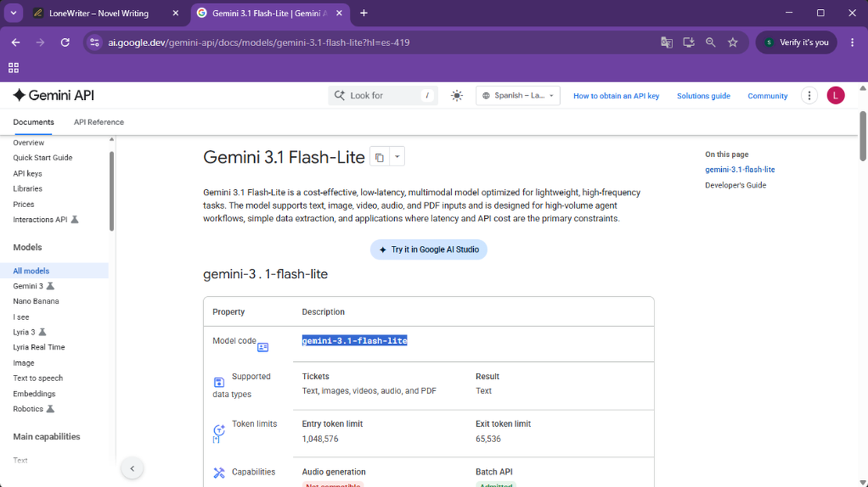Toggle the light/dark theme sun icon
Screen dimensions: 868x487
(457, 96)
